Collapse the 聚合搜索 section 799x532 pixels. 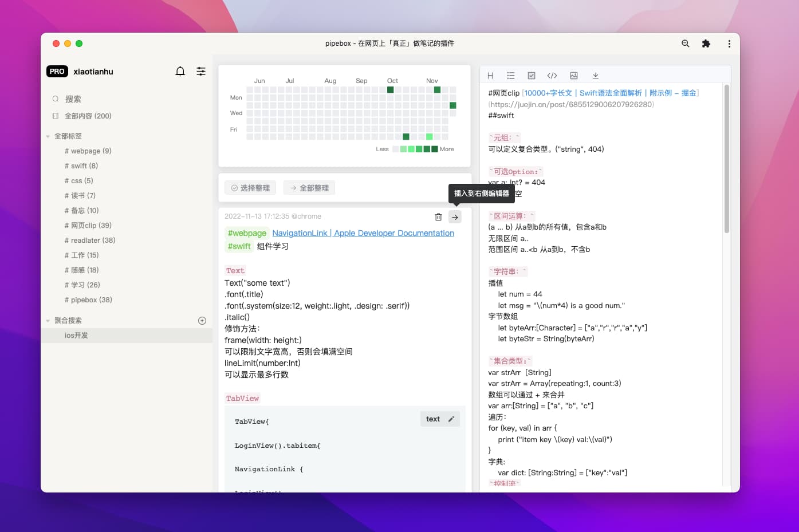(x=48, y=321)
